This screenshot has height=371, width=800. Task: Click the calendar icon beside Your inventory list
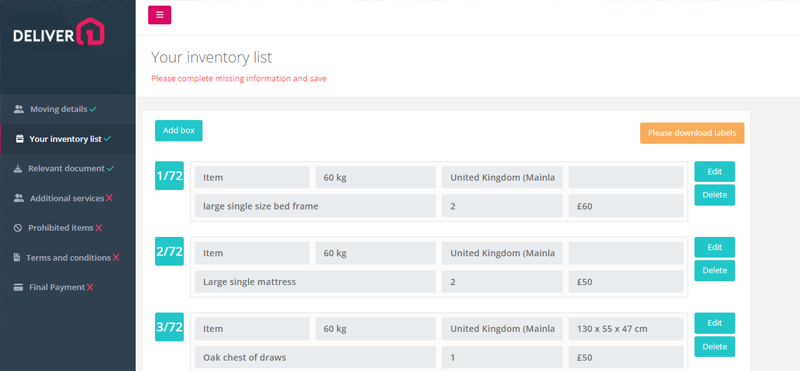pyautogui.click(x=19, y=139)
